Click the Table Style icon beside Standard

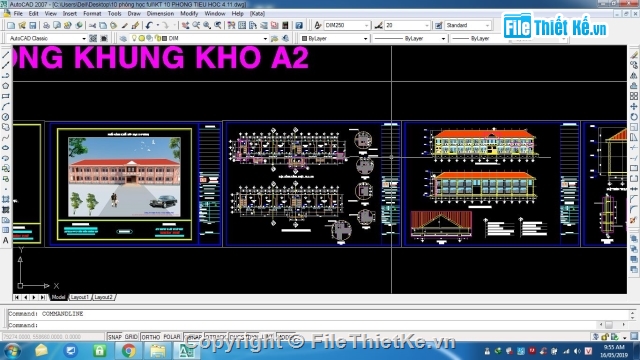[x=438, y=25]
